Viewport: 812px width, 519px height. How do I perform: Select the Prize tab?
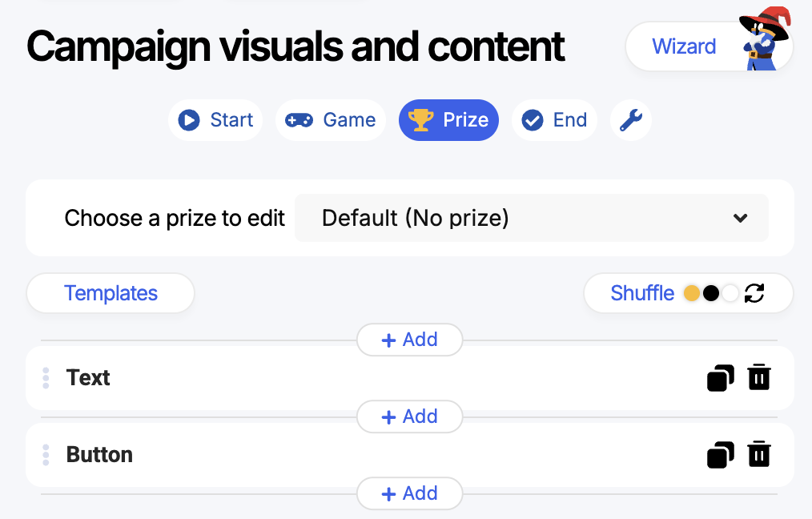[448, 120]
